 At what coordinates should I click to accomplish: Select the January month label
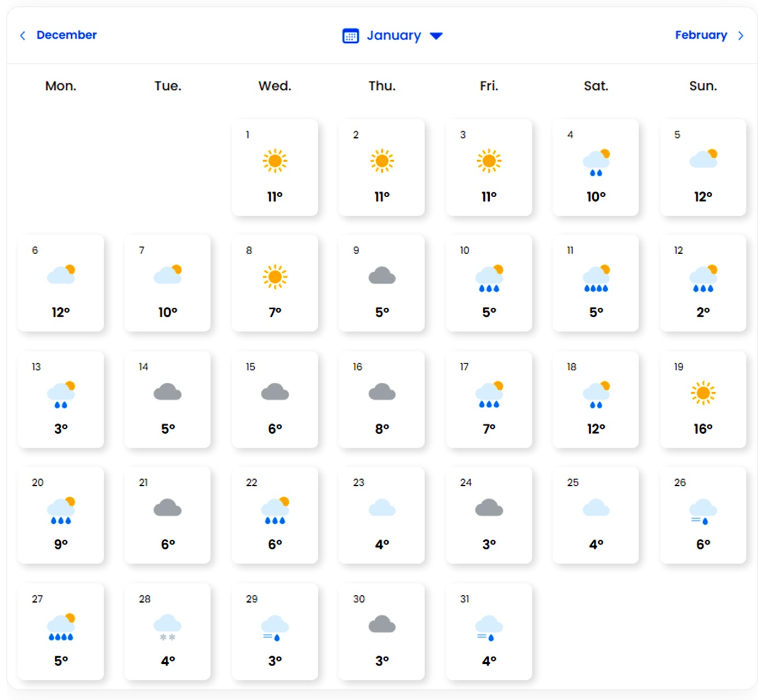click(x=393, y=36)
